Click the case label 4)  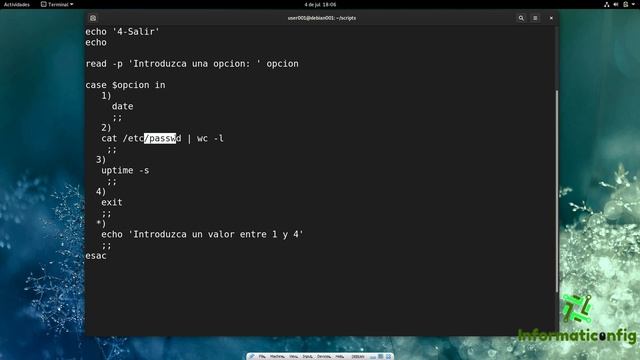101,191
